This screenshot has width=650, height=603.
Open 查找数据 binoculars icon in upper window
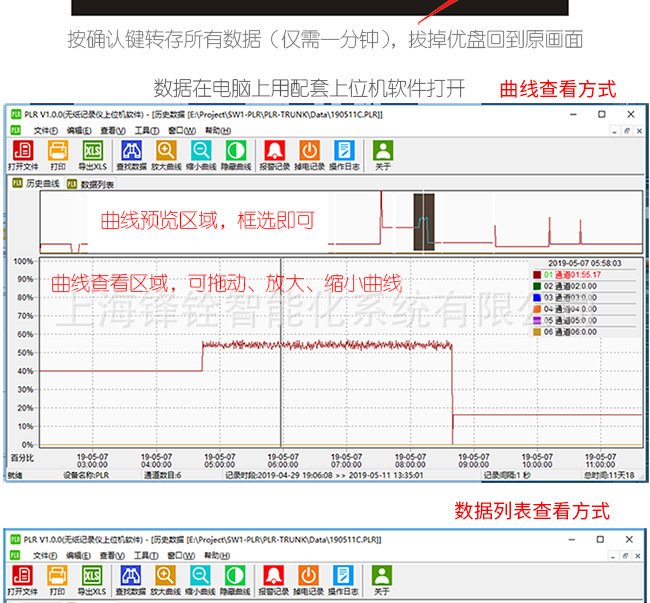coord(131,151)
